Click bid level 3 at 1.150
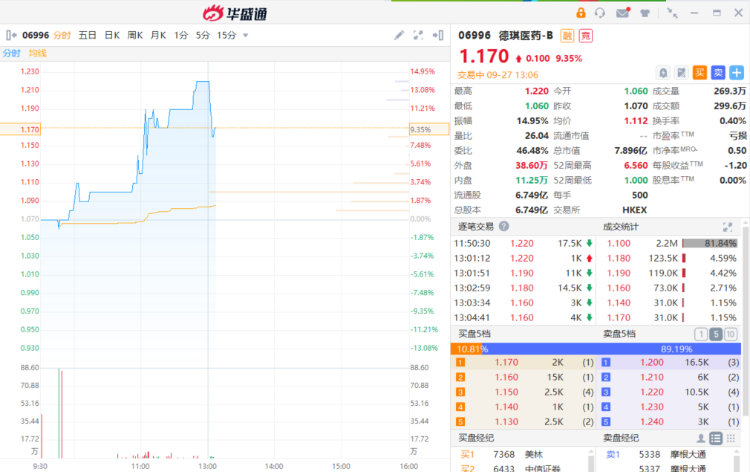Image resolution: width=750 pixels, height=472 pixels. coord(524,392)
